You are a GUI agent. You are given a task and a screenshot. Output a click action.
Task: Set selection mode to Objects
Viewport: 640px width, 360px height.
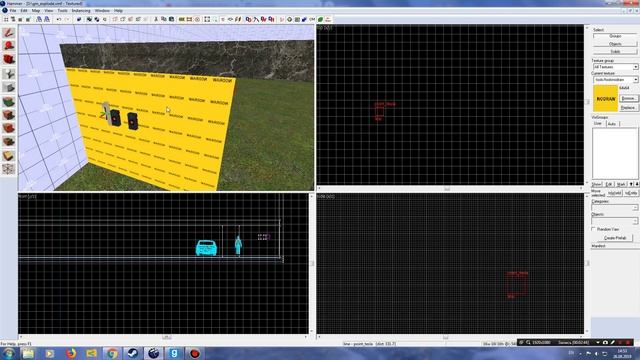click(615, 44)
